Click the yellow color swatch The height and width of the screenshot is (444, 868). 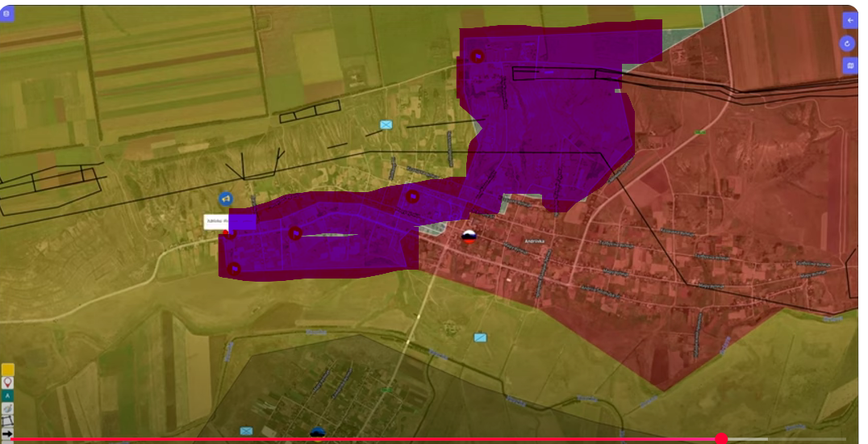tap(8, 370)
